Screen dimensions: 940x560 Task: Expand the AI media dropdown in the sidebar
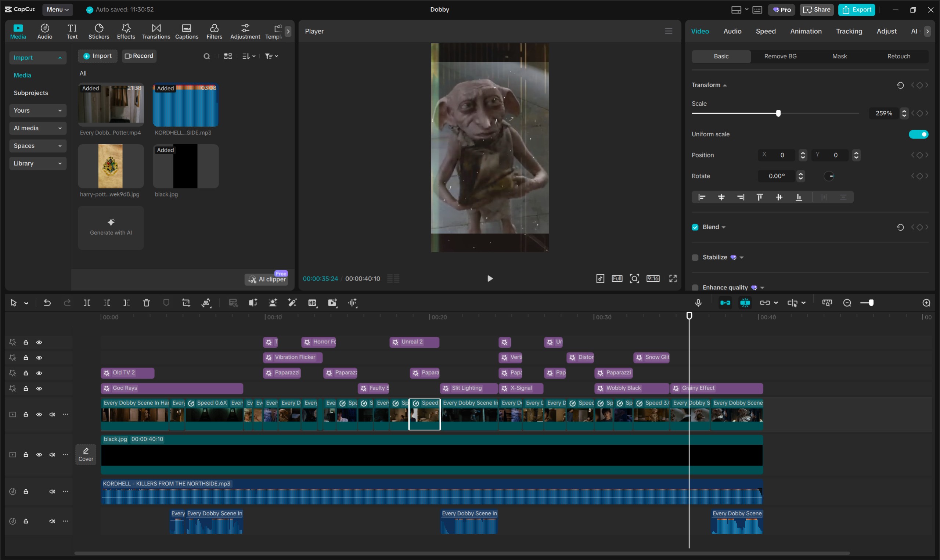coord(37,128)
